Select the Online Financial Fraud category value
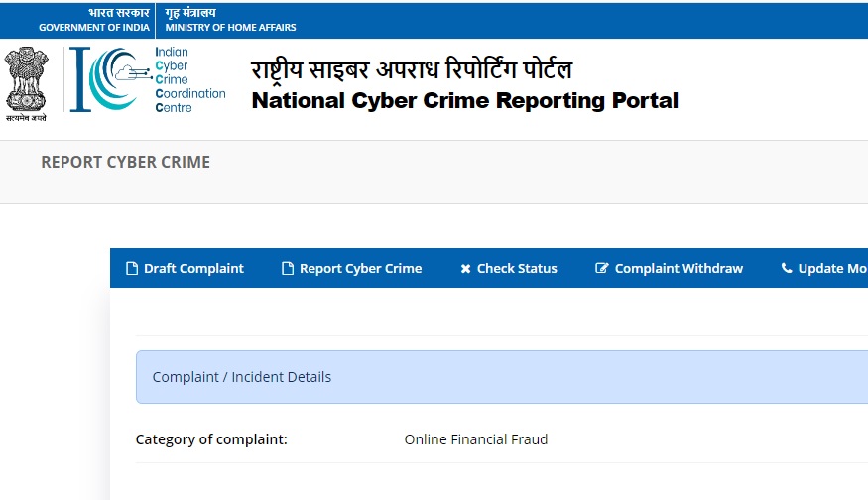The height and width of the screenshot is (500, 868). click(x=476, y=439)
